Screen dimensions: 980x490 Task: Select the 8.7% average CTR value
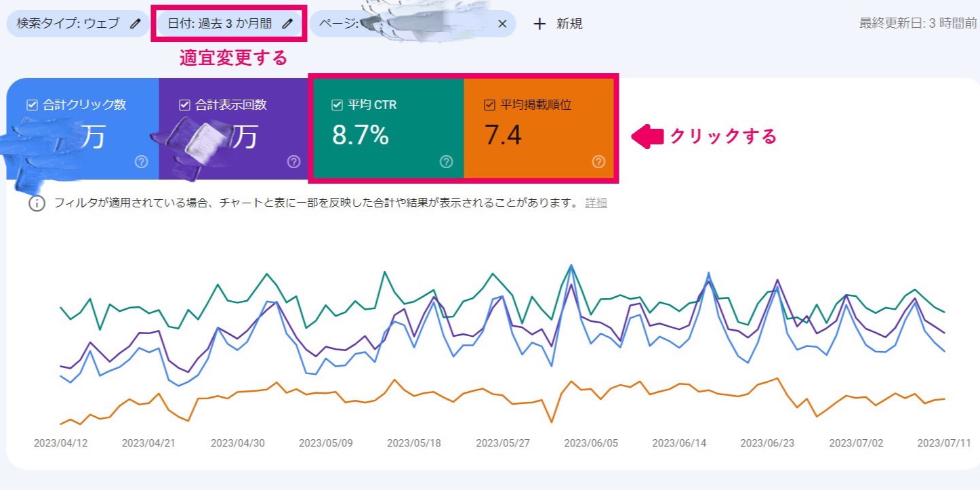point(361,135)
